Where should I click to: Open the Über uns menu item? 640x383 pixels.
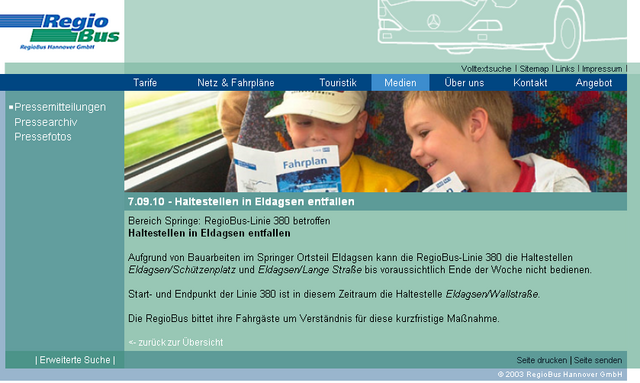464,83
